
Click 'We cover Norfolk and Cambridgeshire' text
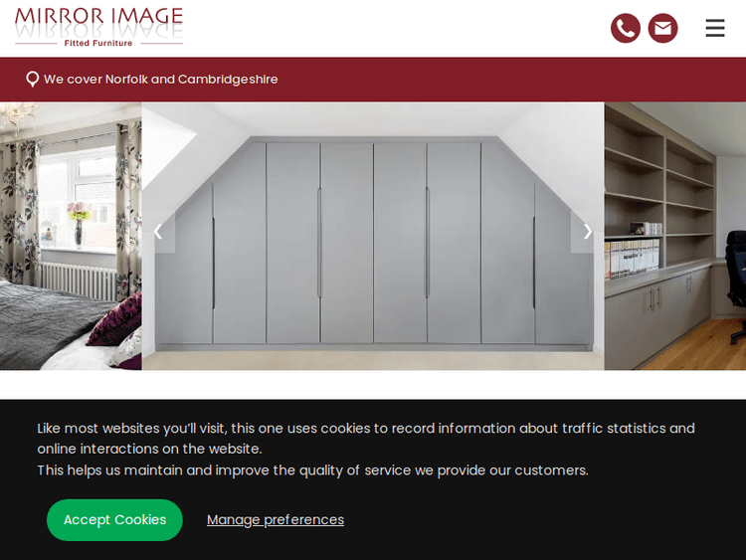tap(160, 79)
